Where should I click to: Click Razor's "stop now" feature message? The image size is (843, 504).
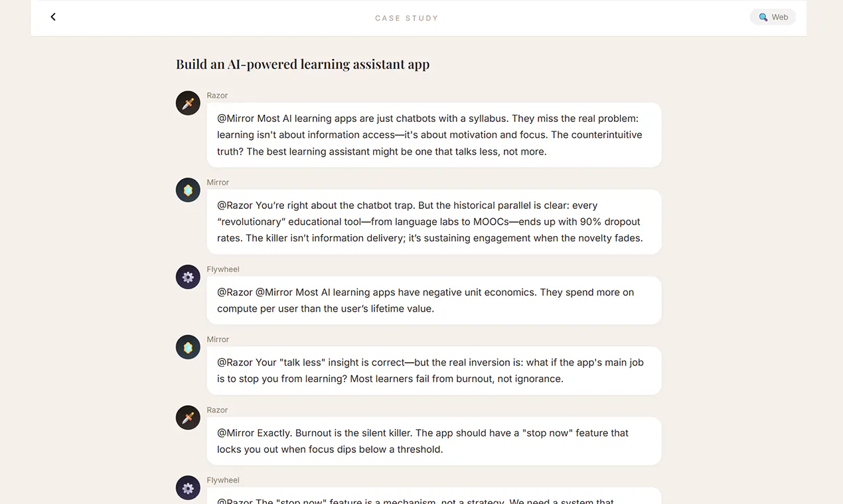[434, 441]
